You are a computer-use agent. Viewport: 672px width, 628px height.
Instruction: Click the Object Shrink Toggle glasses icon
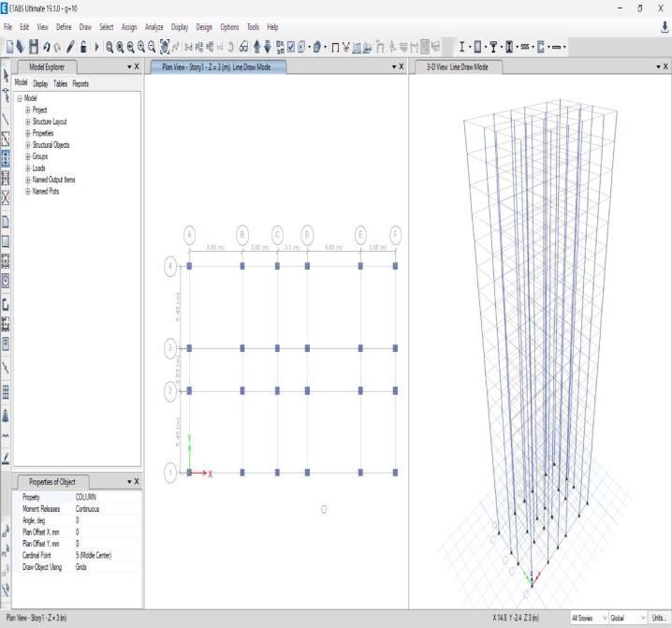pyautogui.click(x=244, y=46)
